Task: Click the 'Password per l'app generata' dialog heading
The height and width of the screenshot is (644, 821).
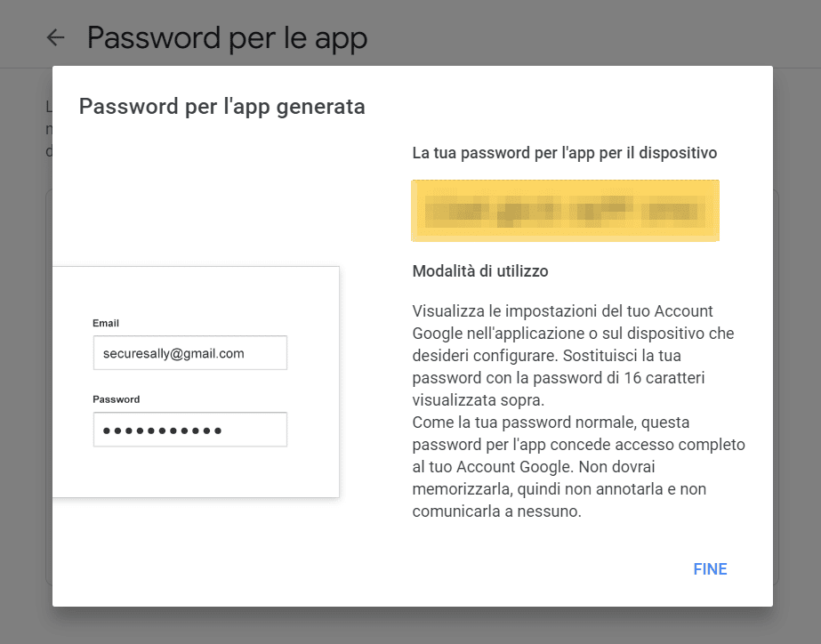Action: click(x=222, y=107)
